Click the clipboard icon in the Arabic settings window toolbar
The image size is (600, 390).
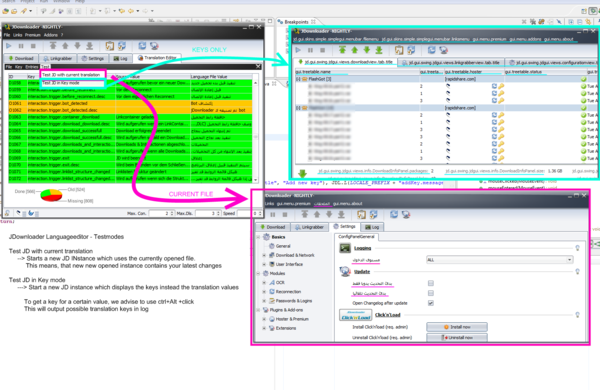pyautogui.click(x=361, y=214)
